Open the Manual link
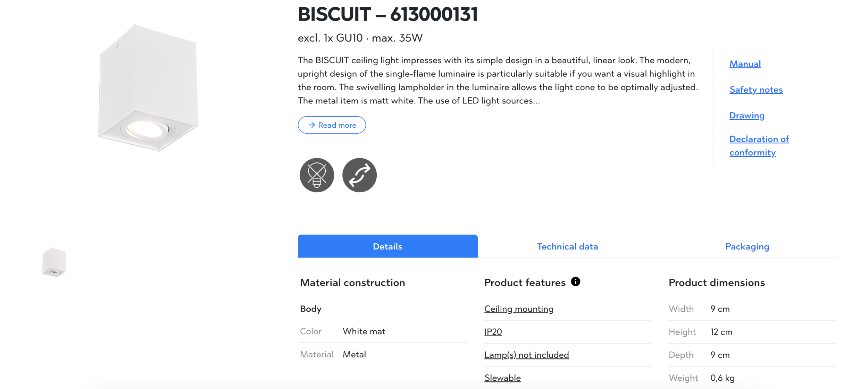 745,64
